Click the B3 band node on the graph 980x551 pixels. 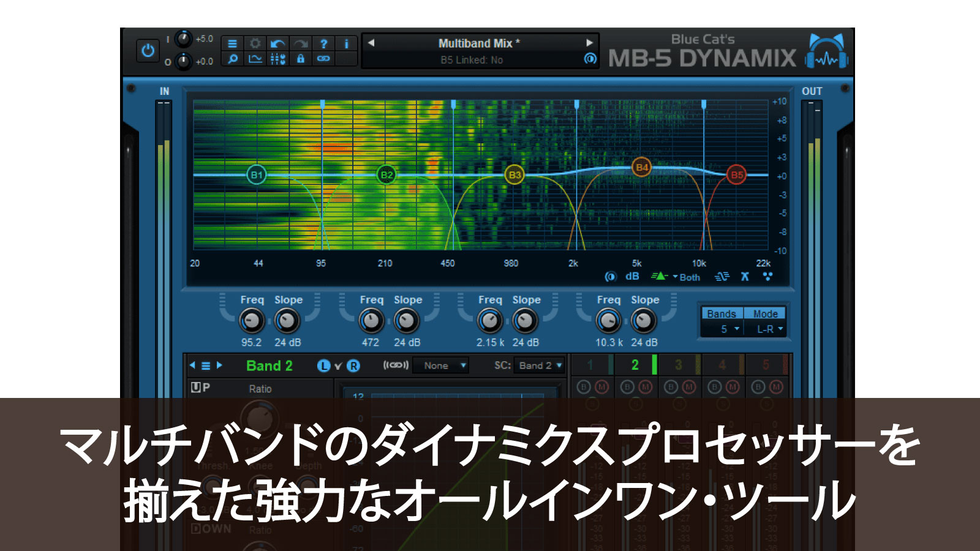(x=514, y=175)
